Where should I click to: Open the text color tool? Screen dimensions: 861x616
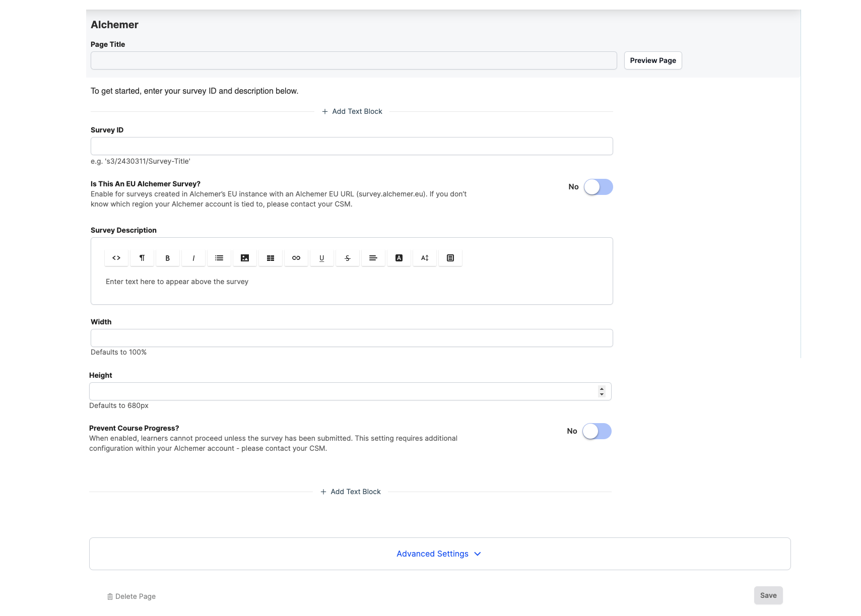click(399, 257)
